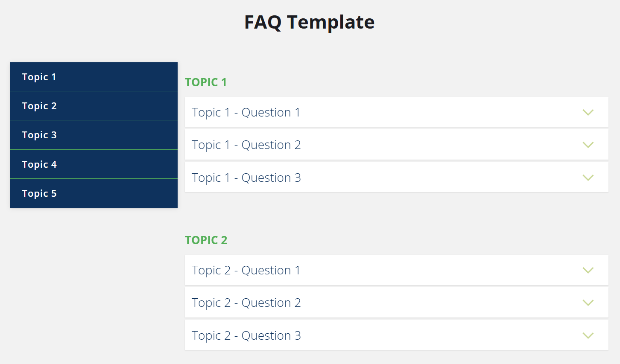This screenshot has height=364, width=620.
Task: Expand the Topic 1 - Question 3 chevron
Action: pos(588,177)
